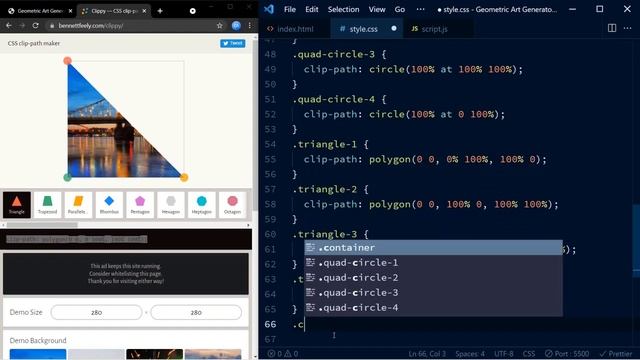Change language mode via CSS status item
640x360 pixels.
click(x=529, y=354)
